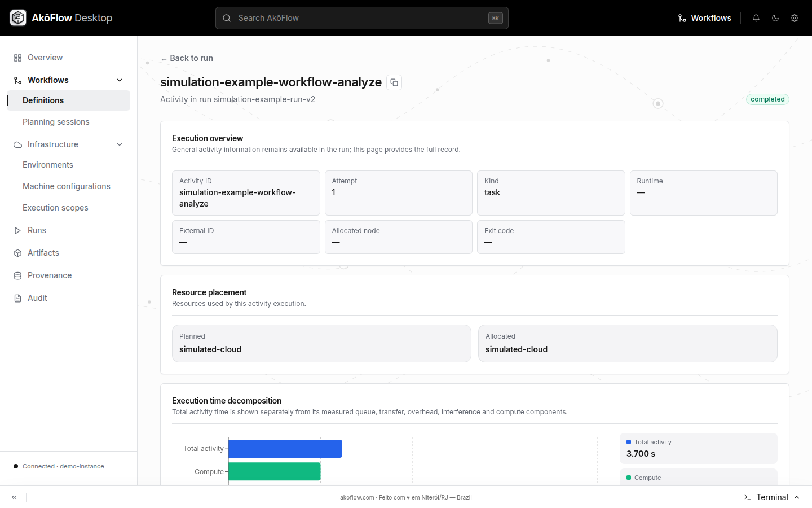
Task: Click the completed status badge
Action: coord(767,99)
